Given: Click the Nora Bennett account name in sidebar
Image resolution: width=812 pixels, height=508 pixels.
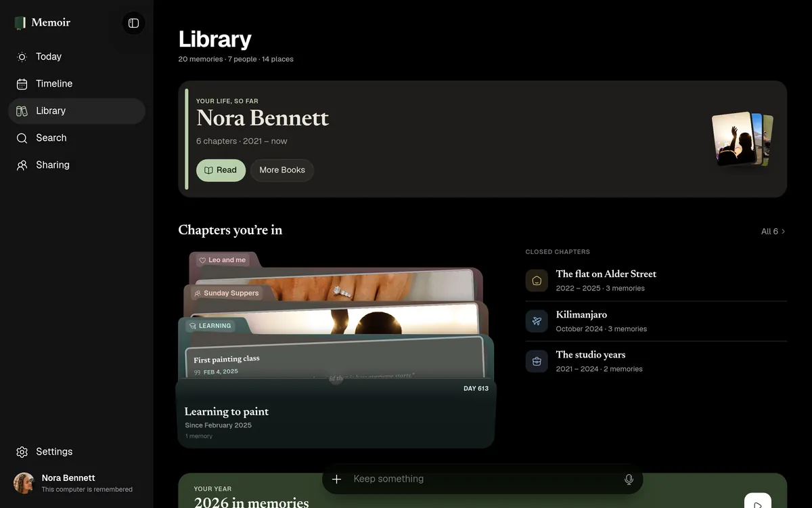Looking at the screenshot, I should tap(68, 478).
